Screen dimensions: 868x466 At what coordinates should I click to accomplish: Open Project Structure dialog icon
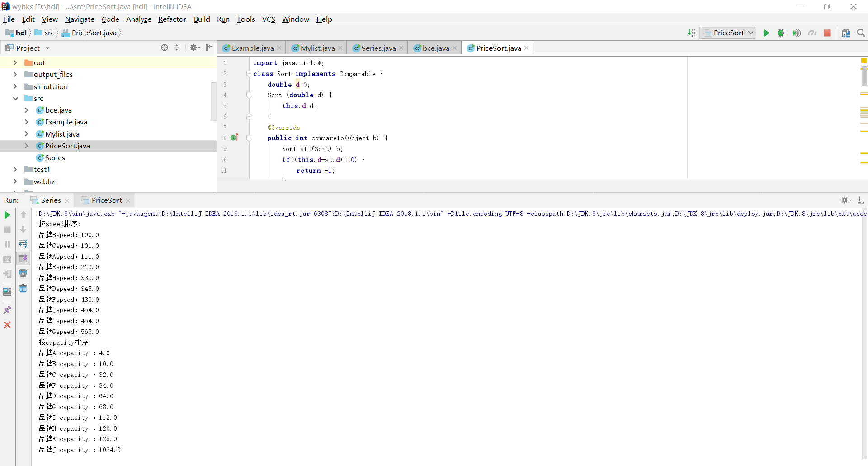click(x=846, y=33)
